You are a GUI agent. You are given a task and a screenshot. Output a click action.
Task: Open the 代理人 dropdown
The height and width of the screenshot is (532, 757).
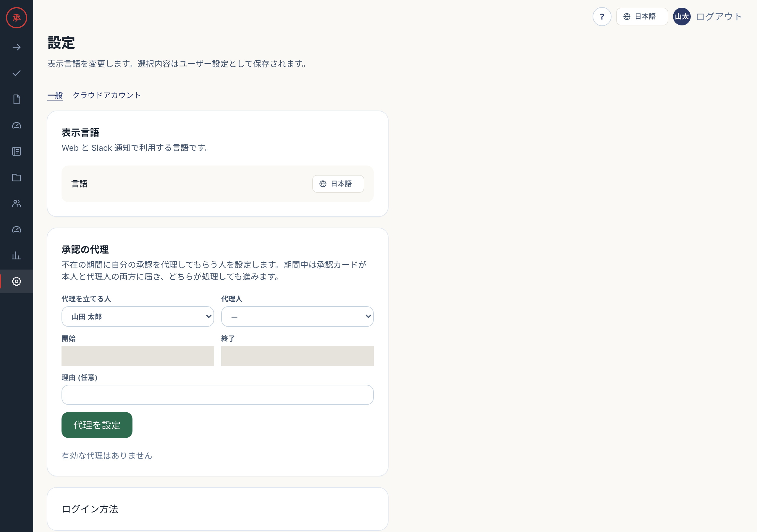[297, 317]
